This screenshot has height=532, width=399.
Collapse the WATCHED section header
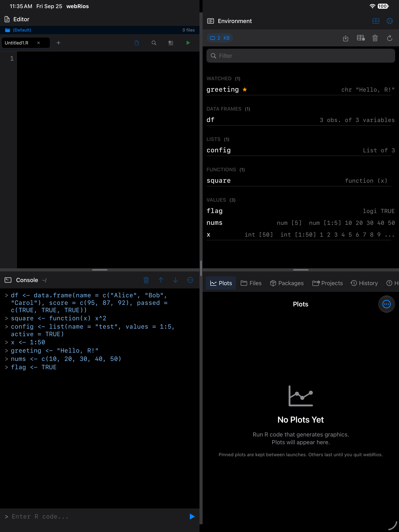click(x=223, y=79)
